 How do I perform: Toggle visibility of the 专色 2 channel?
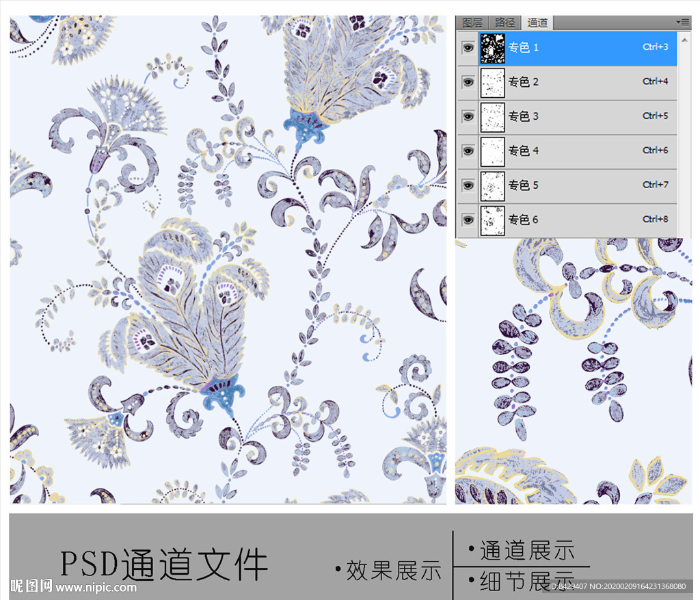coord(468,82)
